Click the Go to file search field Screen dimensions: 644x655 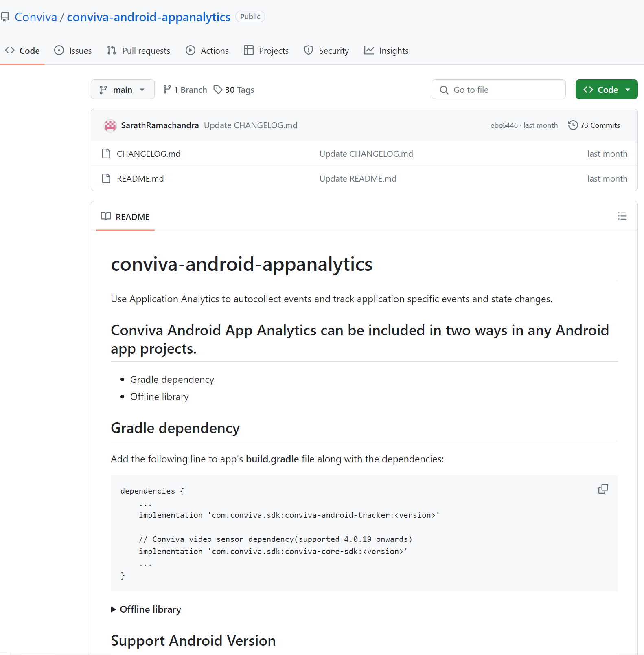click(498, 90)
